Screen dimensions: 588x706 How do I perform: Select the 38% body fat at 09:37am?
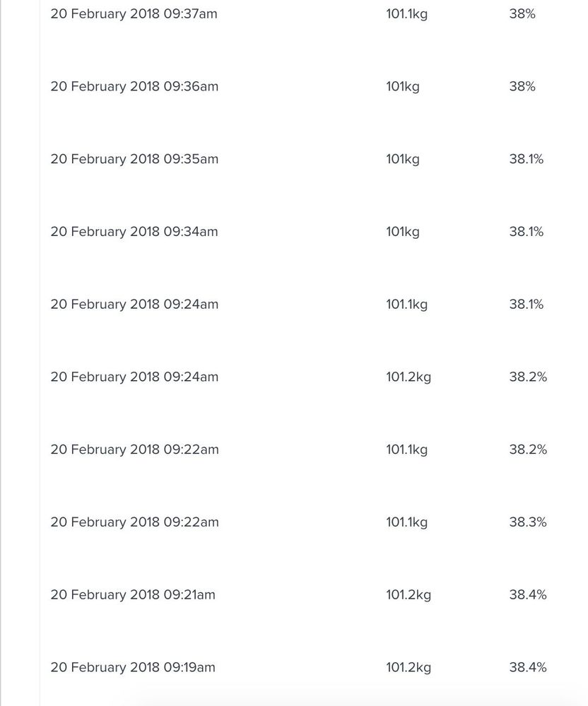tap(522, 13)
